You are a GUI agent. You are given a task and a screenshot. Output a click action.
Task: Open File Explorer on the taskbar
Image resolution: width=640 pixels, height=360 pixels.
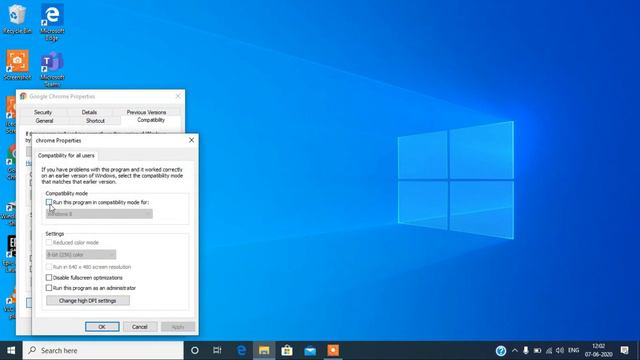tap(264, 351)
